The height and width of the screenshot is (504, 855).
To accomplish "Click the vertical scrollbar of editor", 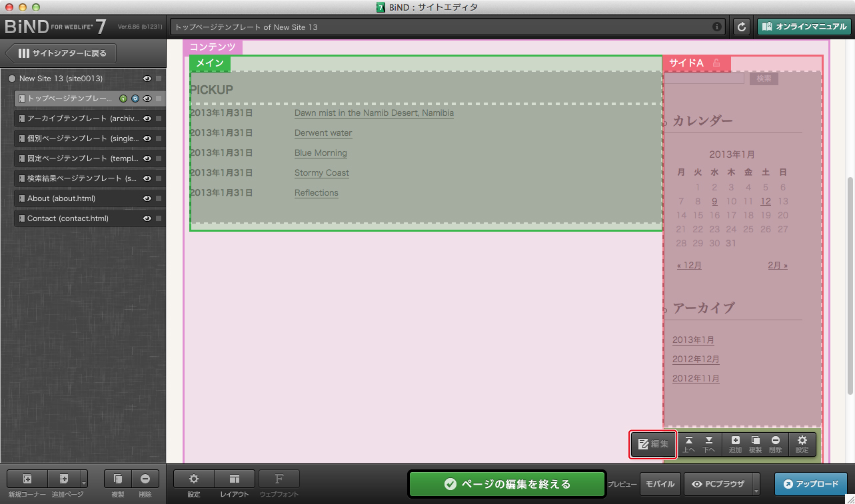I will pos(850,286).
